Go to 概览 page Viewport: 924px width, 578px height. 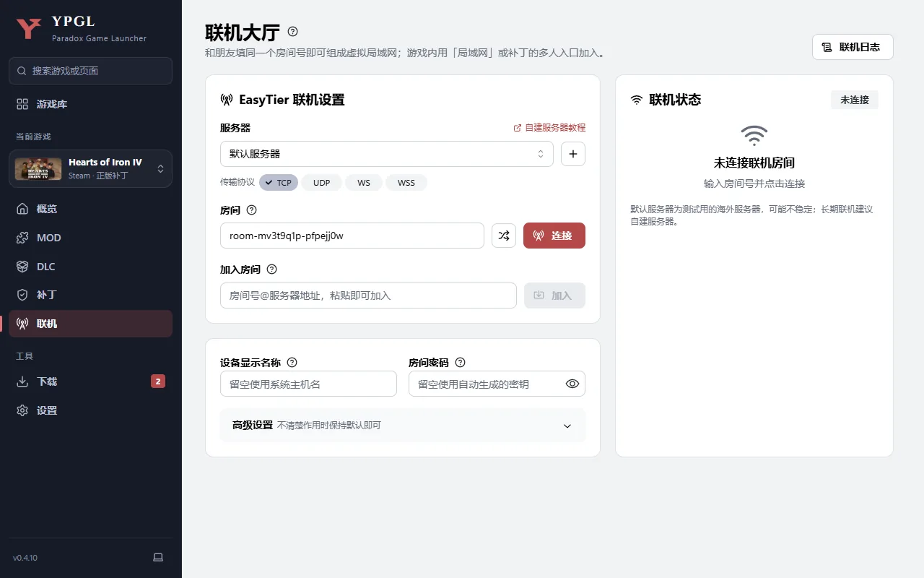(90, 209)
